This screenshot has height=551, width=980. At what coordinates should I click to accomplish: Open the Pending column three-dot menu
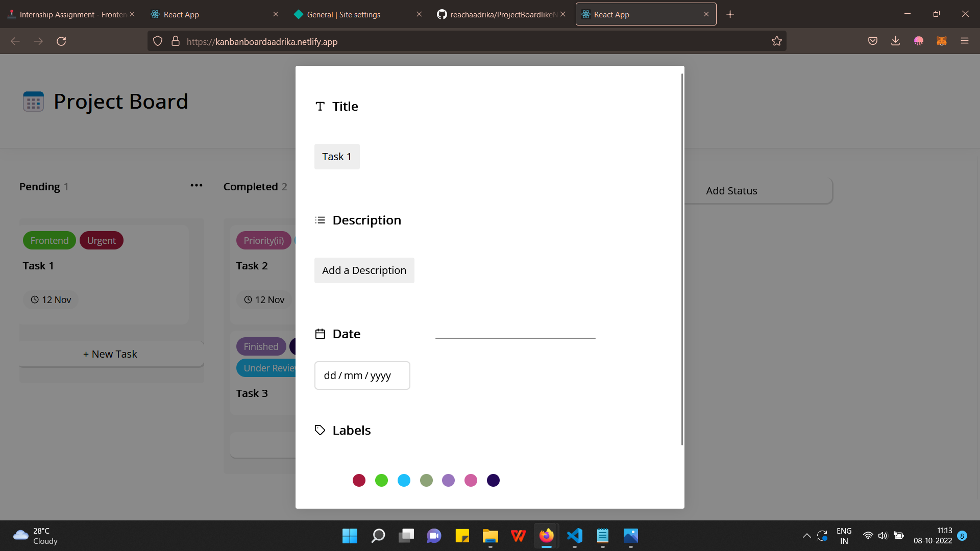click(196, 186)
